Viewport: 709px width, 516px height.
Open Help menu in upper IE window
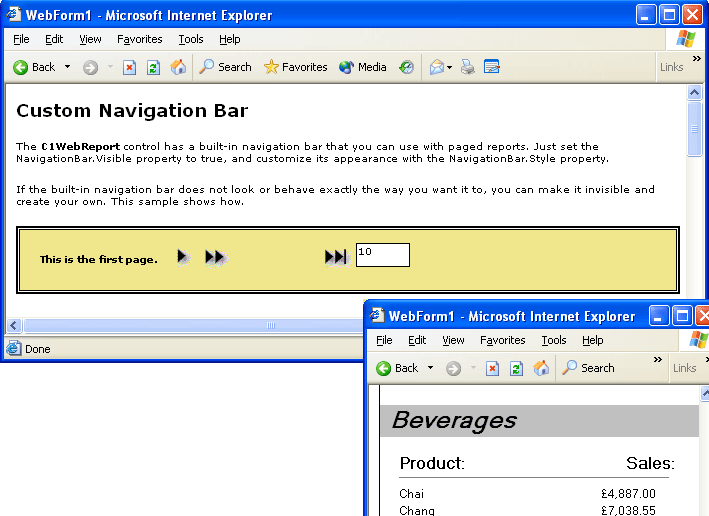click(230, 39)
